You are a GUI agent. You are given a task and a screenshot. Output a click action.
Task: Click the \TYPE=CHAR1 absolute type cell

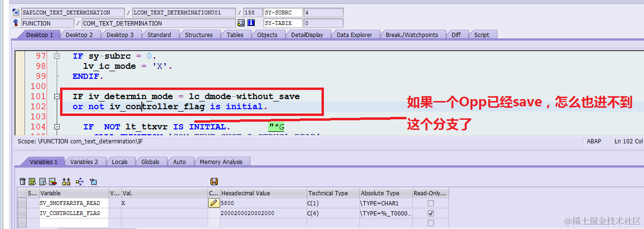coord(386,203)
